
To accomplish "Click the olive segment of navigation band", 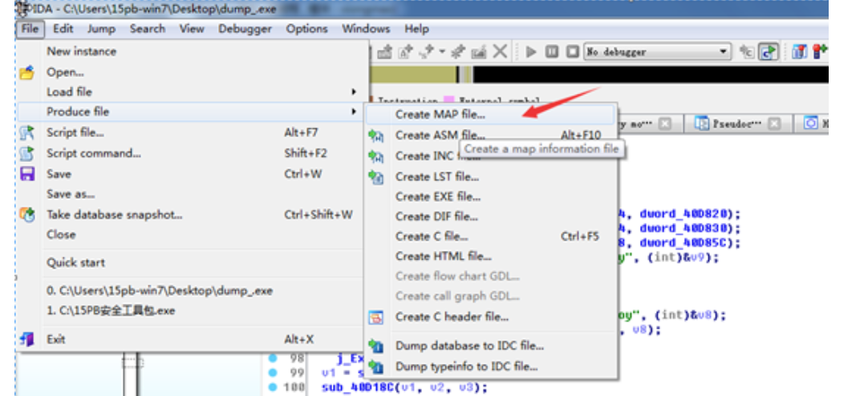I will tap(412, 75).
